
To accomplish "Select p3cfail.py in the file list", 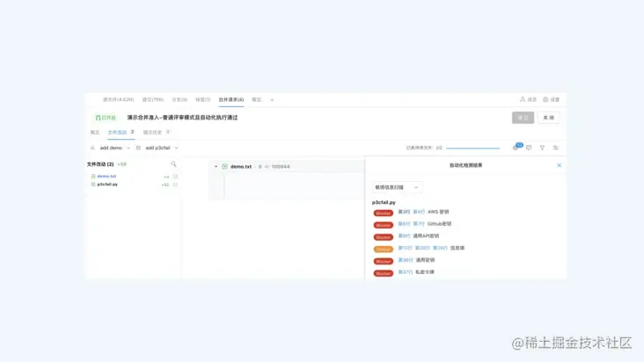I will click(107, 185).
